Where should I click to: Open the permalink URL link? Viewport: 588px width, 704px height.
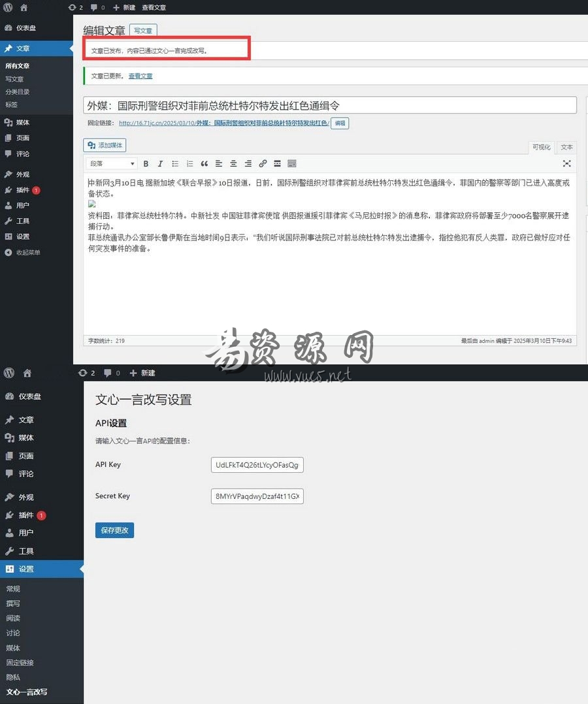[223, 123]
